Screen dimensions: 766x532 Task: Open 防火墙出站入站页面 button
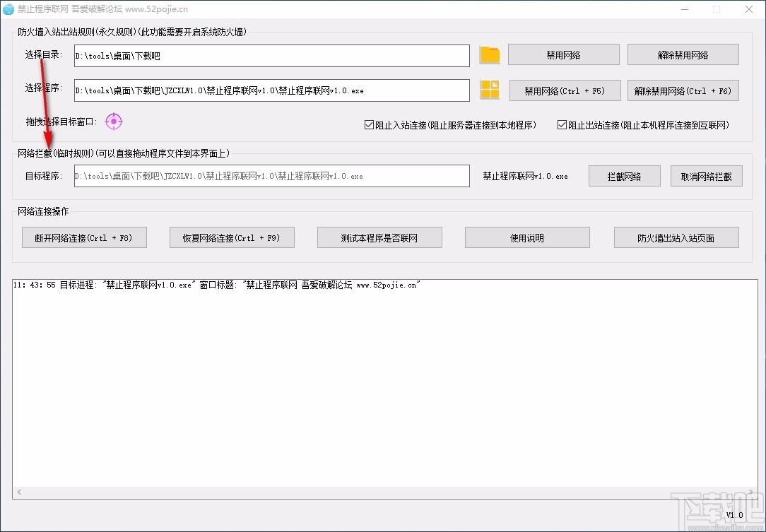point(676,238)
